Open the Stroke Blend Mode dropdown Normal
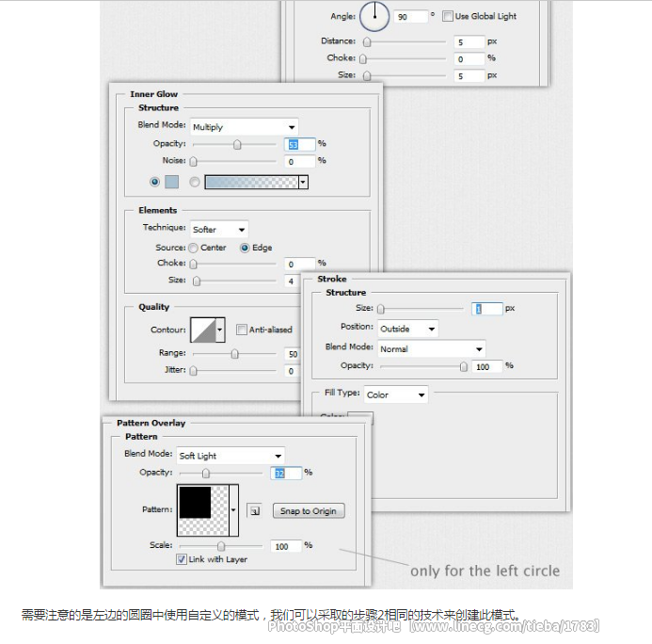This screenshot has height=644, width=652. (x=432, y=348)
